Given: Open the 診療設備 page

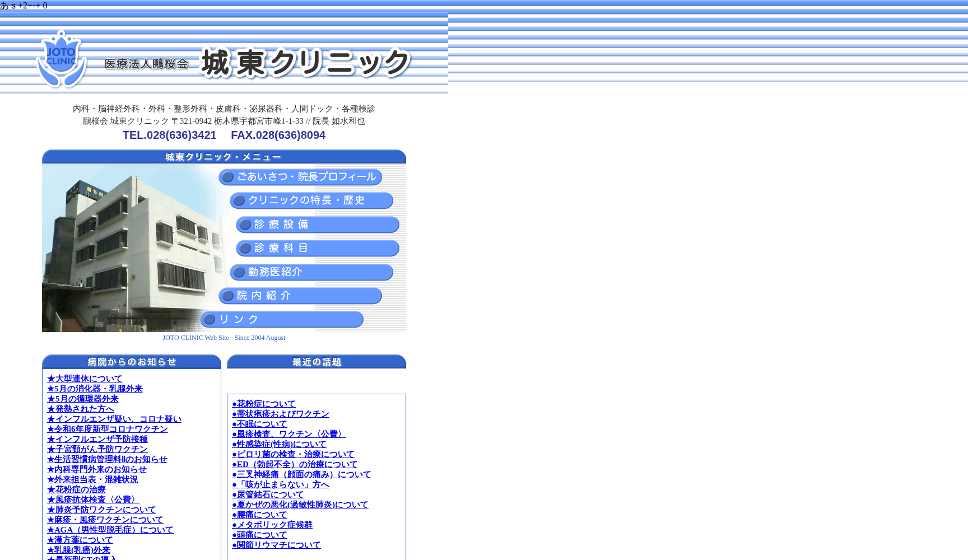Looking at the screenshot, I should coord(317,225).
